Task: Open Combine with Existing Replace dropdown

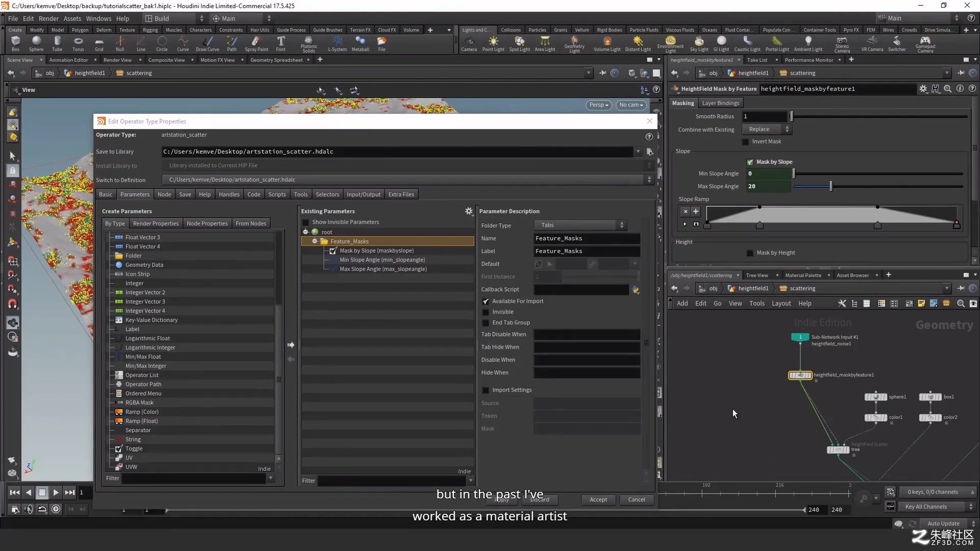Action: point(768,130)
